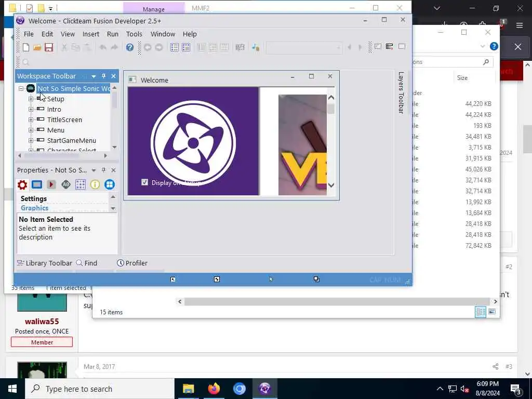Click the toolbar icon left of Run Application
Screen dimensions: 532x399
coord(378,46)
